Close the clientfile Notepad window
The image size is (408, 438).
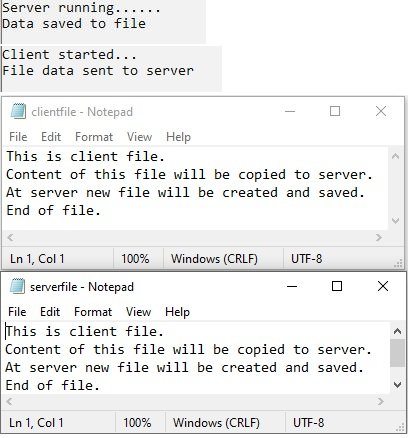point(381,111)
